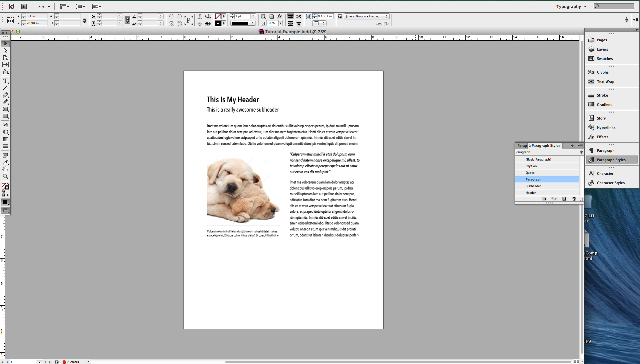This screenshot has height=364, width=640.
Task: Select the Zoom tool
Action: 5,177
